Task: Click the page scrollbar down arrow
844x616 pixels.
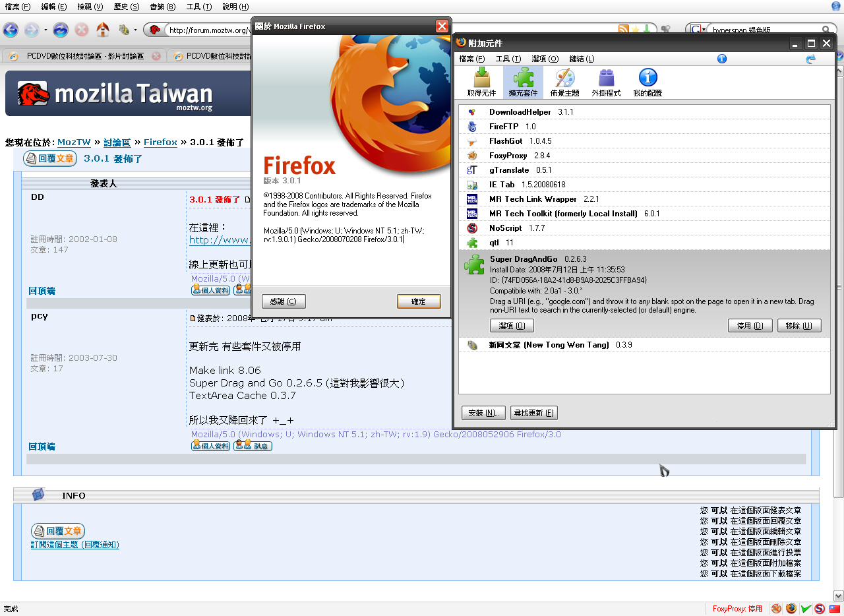Action: 838,595
